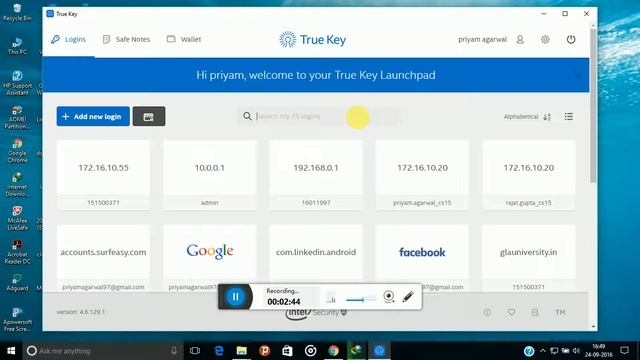Adjust the recorder volume slider
The image size is (640, 360).
click(x=361, y=300)
